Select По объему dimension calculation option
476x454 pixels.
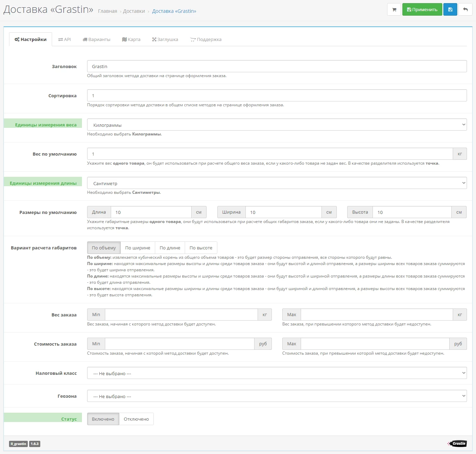pyautogui.click(x=104, y=248)
